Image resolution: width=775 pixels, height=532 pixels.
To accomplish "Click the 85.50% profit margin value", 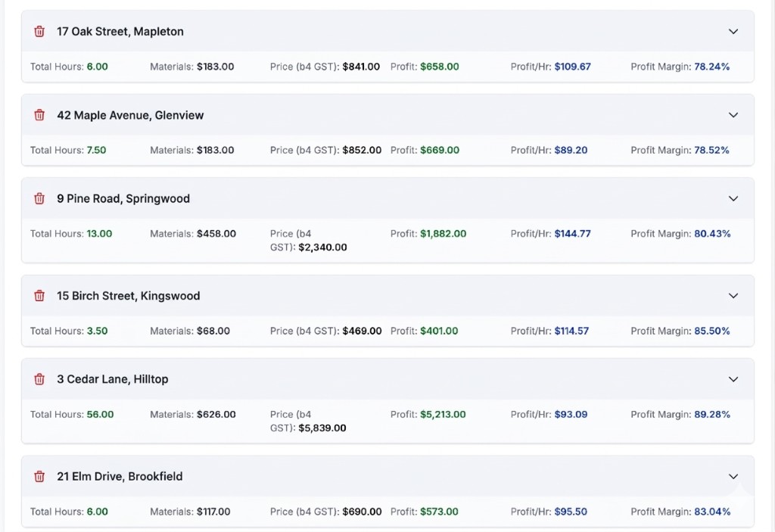I will point(711,331).
